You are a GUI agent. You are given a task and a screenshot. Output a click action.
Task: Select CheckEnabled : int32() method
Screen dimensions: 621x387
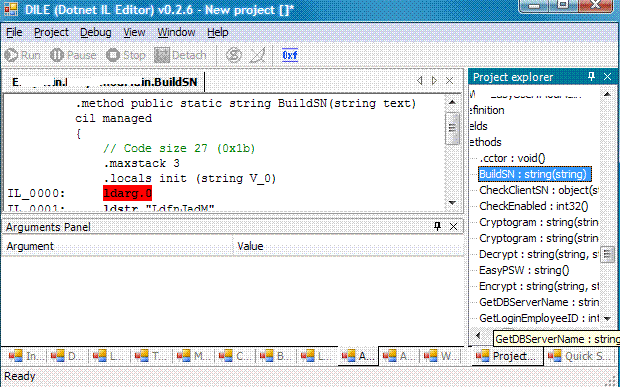533,206
